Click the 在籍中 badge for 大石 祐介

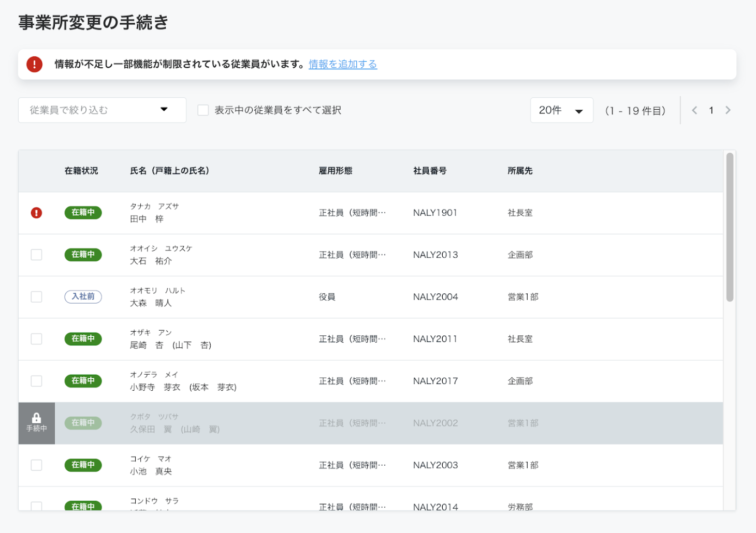[83, 255]
